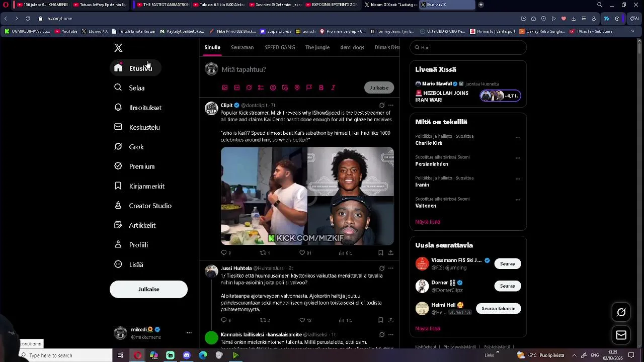Open Ilmoitukset notifications
The width and height of the screenshot is (644, 362).
(x=137, y=108)
